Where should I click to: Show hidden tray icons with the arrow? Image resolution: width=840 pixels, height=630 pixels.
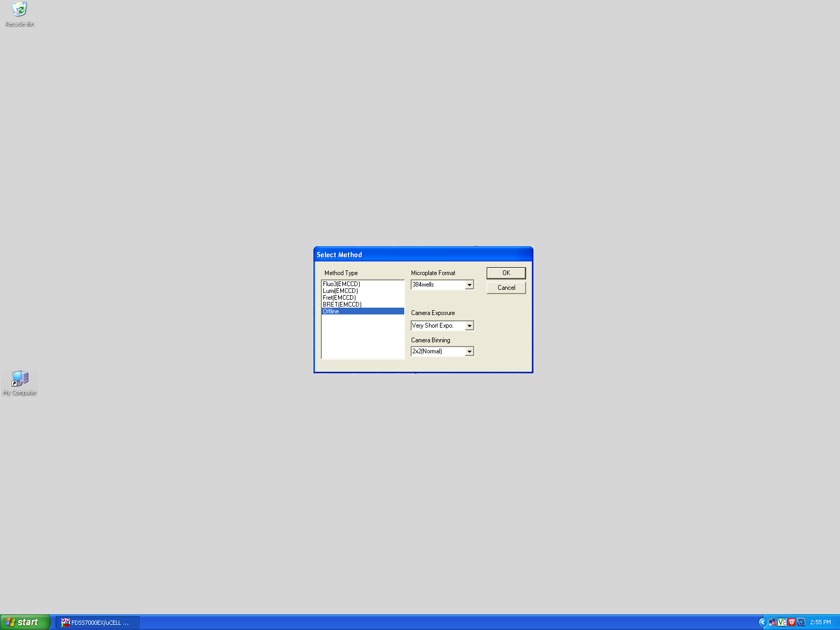point(763,622)
